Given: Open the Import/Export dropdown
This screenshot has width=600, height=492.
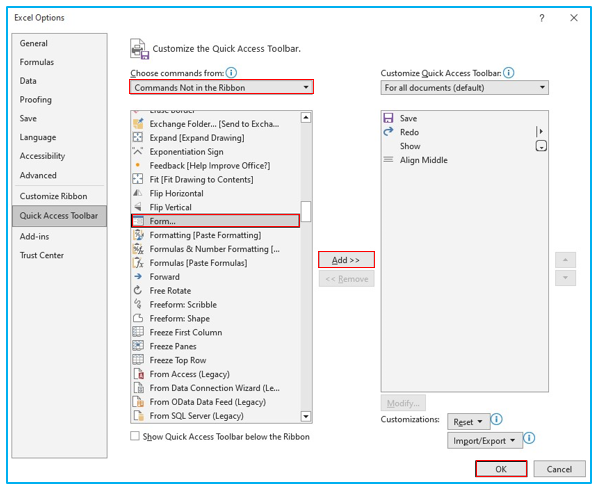Looking at the screenshot, I should click(x=484, y=441).
